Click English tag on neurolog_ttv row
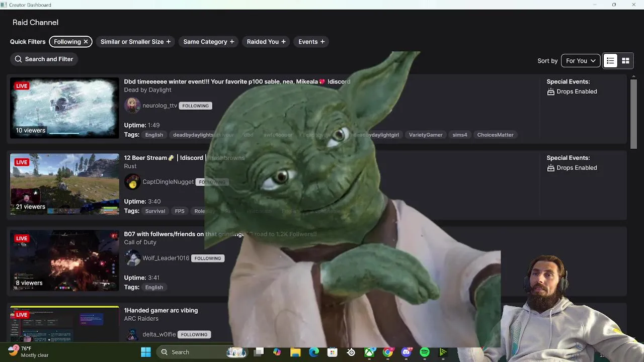This screenshot has width=644, height=362. click(154, 135)
